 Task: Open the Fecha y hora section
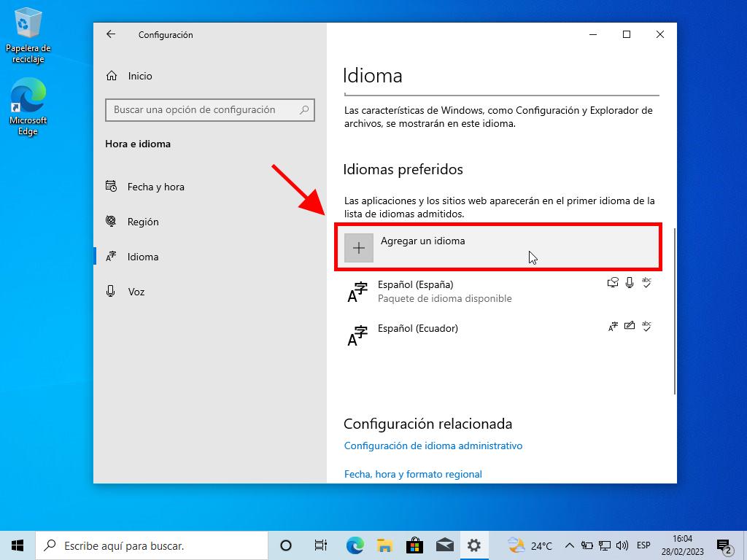point(155,187)
